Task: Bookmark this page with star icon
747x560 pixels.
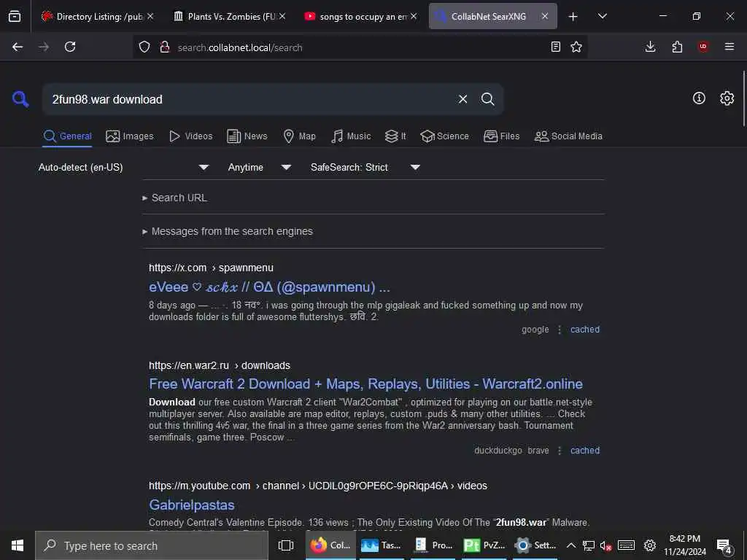Action: pos(576,47)
